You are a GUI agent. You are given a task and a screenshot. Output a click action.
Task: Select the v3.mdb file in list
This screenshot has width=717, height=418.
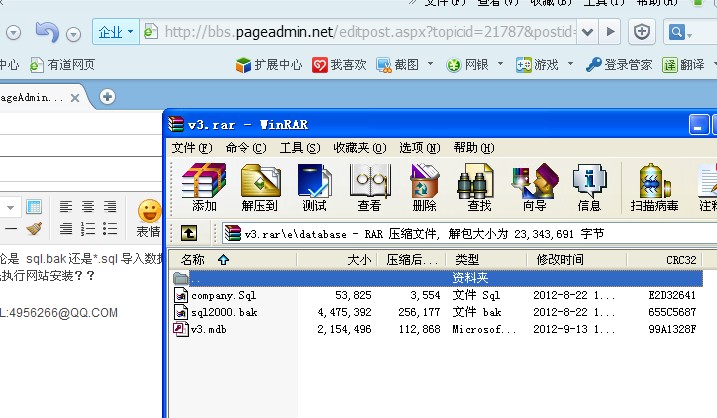[x=210, y=329]
